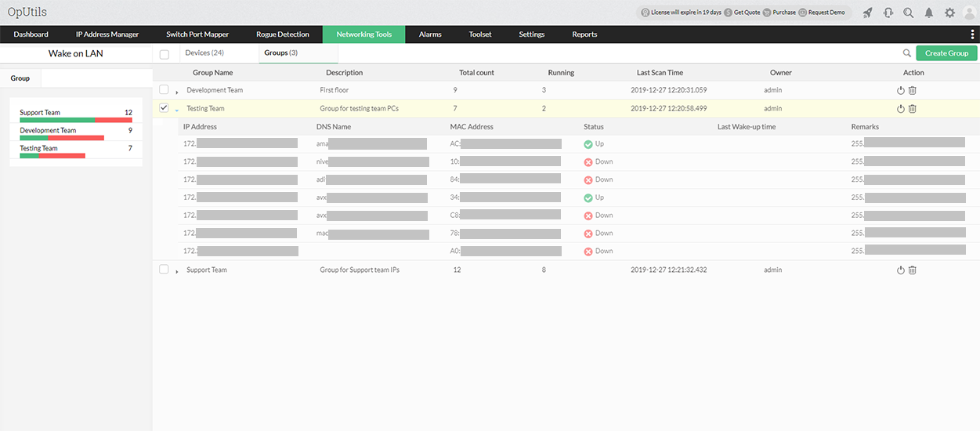Tick the Support Team row checkbox
980x431 pixels.
164,269
